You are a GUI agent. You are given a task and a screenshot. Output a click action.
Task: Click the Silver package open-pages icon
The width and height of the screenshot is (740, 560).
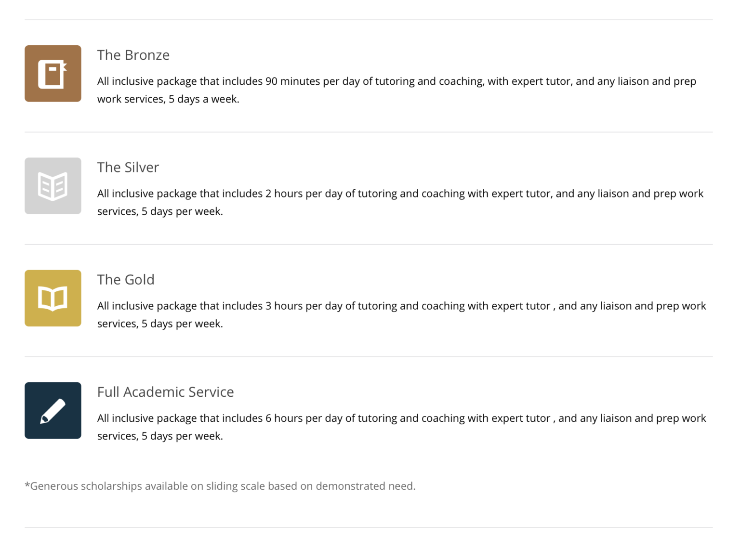click(x=53, y=186)
